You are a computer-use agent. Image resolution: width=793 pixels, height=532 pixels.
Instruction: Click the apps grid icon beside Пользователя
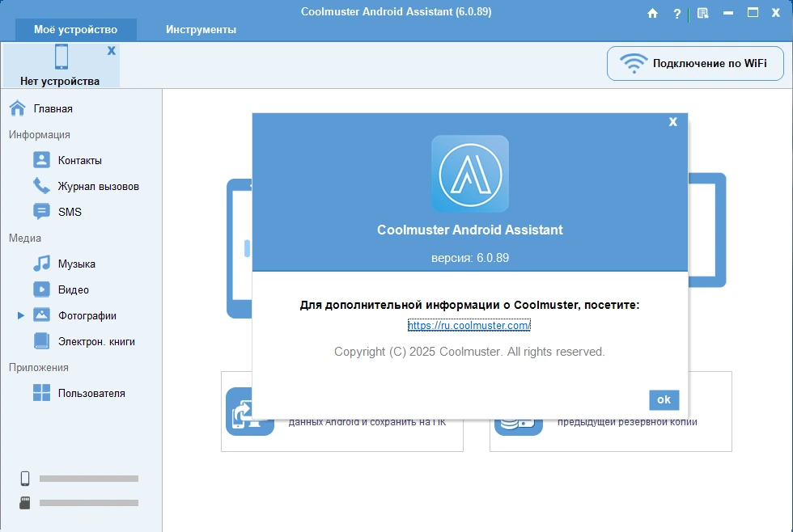click(41, 393)
